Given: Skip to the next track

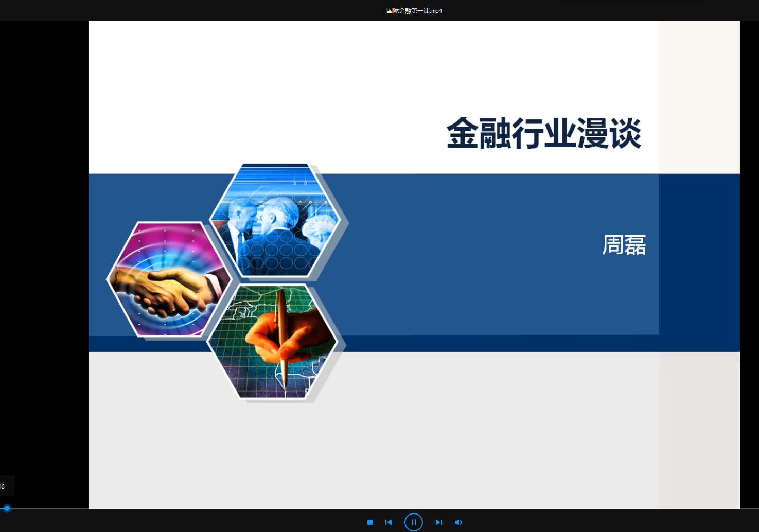Looking at the screenshot, I should [x=439, y=522].
